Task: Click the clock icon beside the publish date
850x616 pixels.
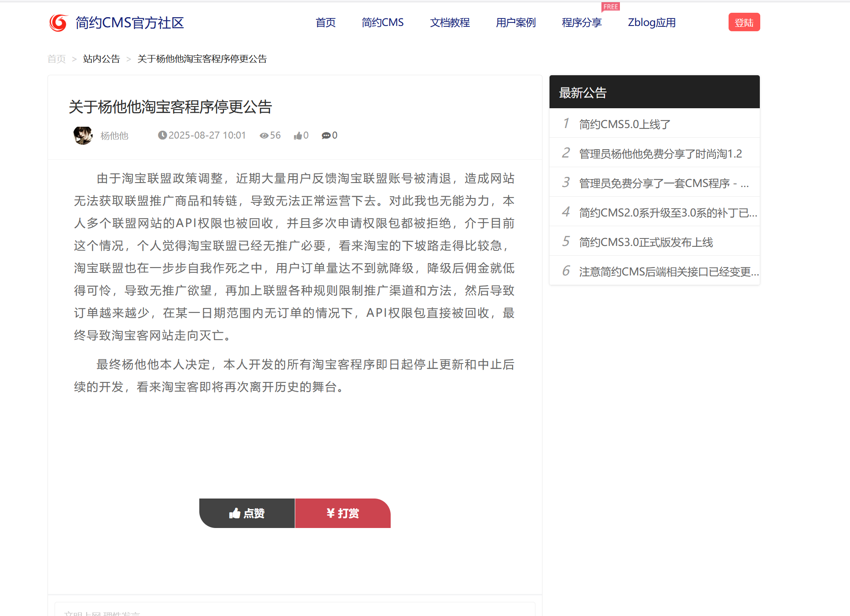Action: tap(162, 135)
